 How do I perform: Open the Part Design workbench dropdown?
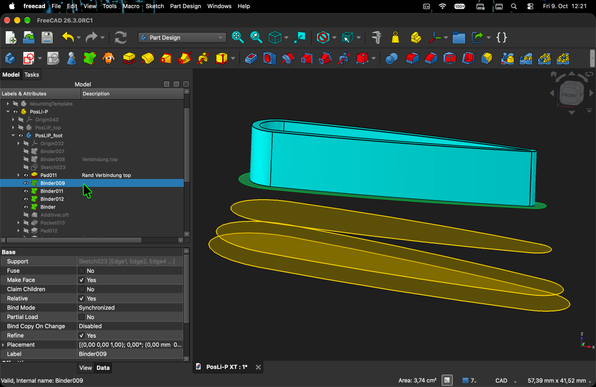pos(182,38)
